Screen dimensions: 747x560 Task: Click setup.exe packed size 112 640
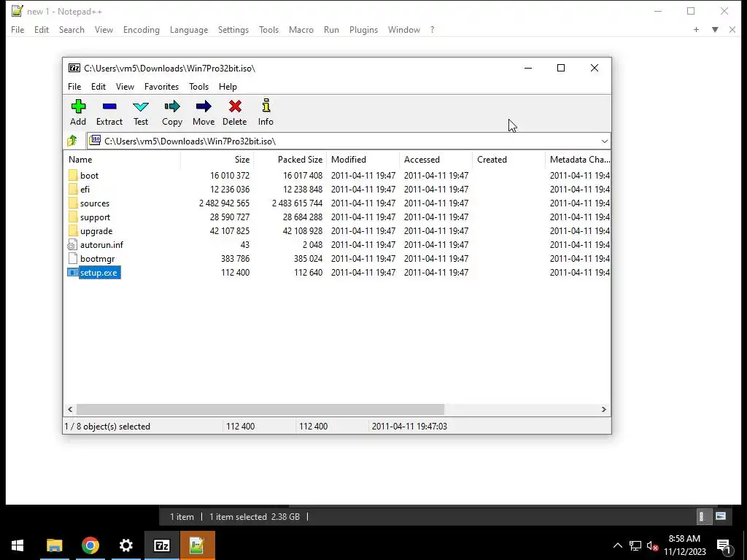tap(308, 273)
